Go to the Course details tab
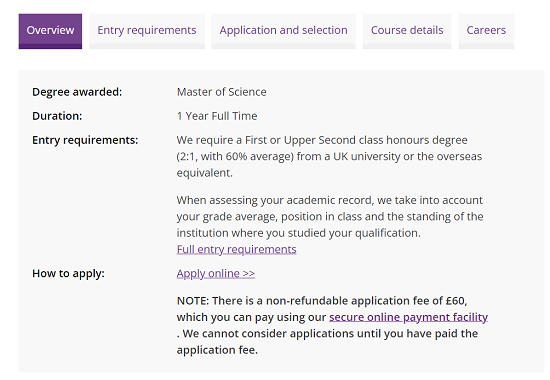This screenshot has height=380, width=550. 407,31
